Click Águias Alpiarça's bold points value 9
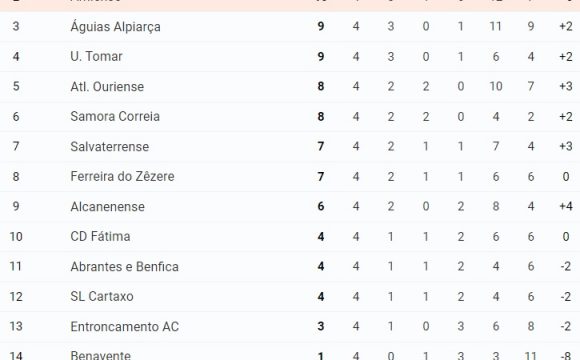The height and width of the screenshot is (360, 580). 321,26
